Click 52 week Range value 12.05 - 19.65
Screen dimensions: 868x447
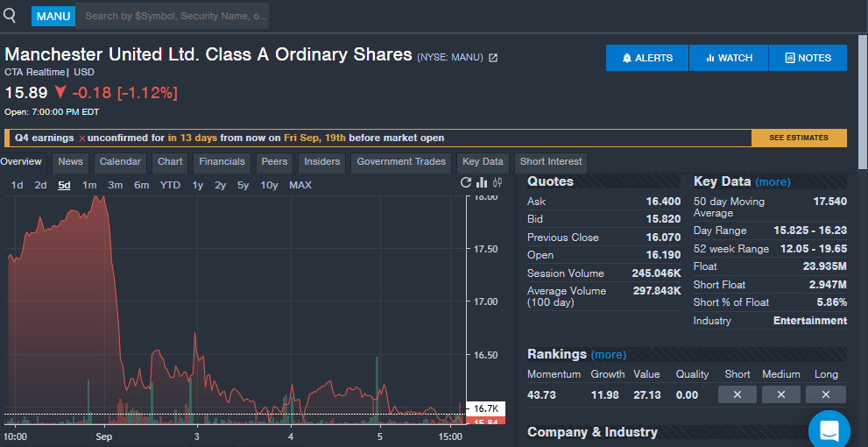pyautogui.click(x=814, y=249)
